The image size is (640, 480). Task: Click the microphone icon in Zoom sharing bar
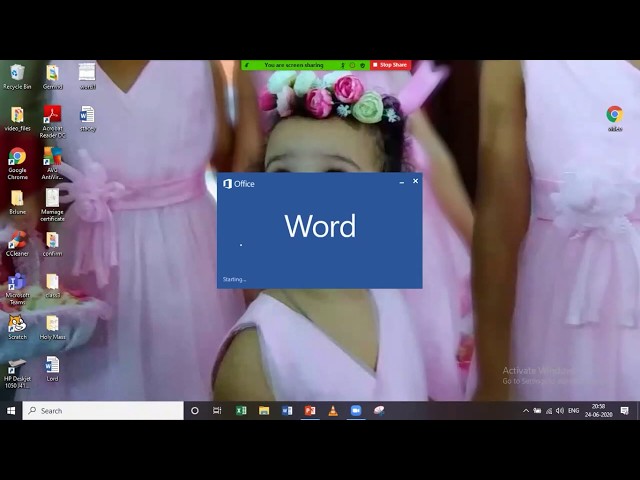[342, 65]
